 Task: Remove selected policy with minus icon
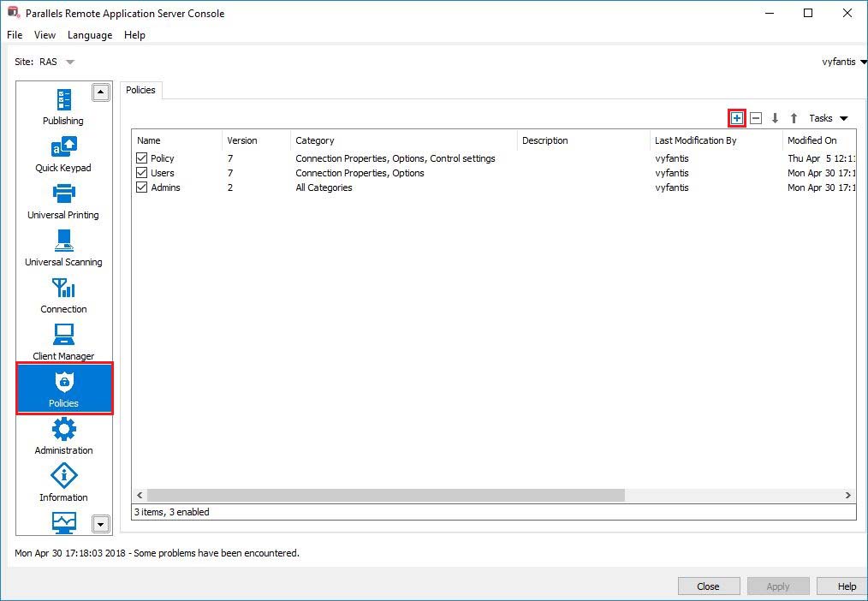[x=756, y=118]
